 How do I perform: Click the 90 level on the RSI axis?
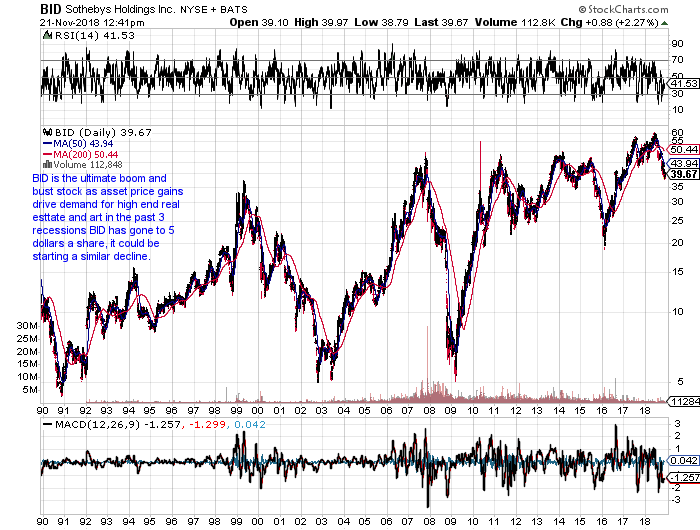[x=677, y=43]
